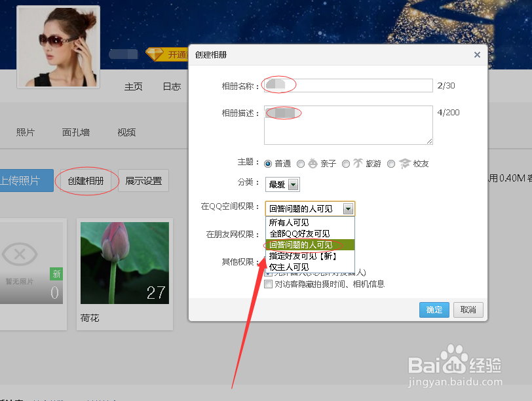
Task: Choose 仅主人可见 option
Action: 310,267
